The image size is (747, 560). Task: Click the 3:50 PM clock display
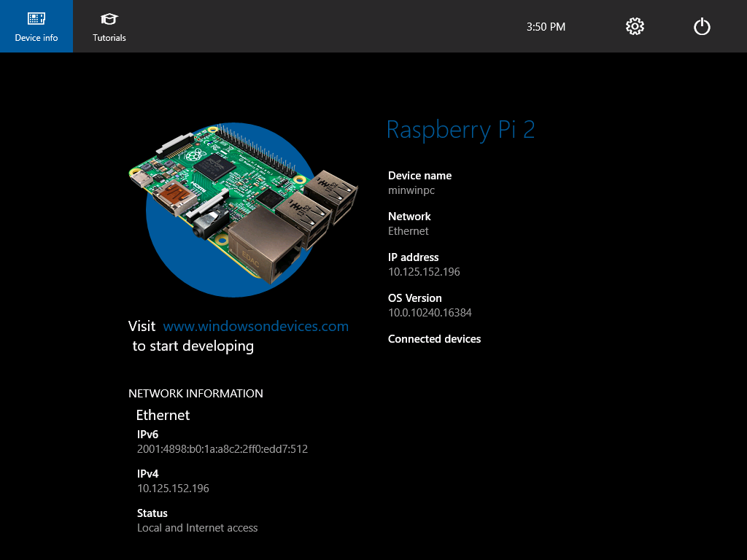pyautogui.click(x=546, y=26)
